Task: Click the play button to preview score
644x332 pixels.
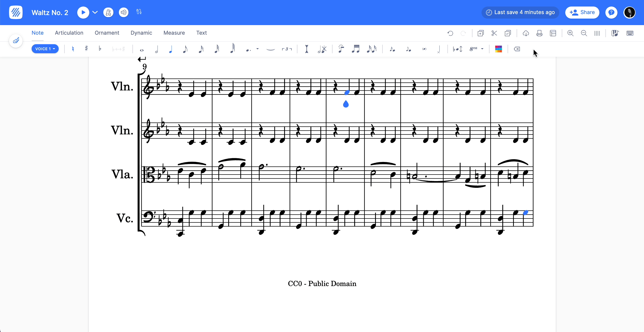Action: click(x=83, y=12)
